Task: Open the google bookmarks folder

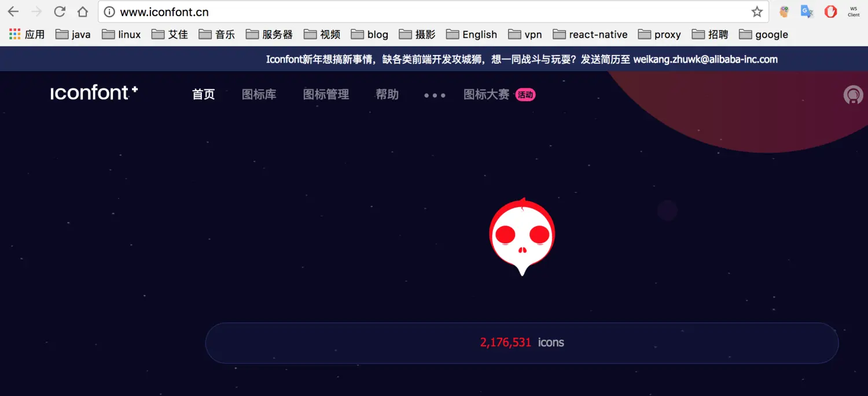Action: click(764, 35)
